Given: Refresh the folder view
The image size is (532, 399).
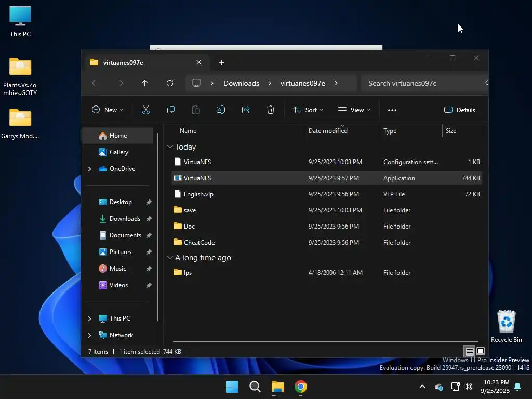Looking at the screenshot, I should coord(170,83).
